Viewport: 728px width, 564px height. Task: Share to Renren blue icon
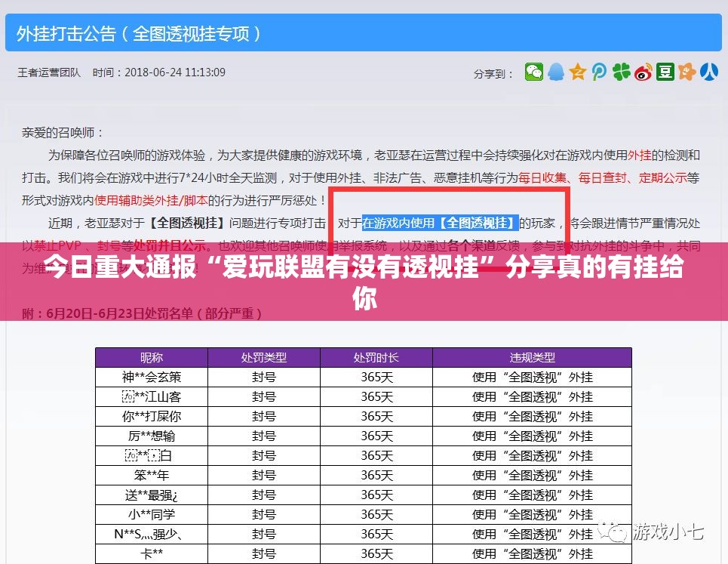(708, 72)
